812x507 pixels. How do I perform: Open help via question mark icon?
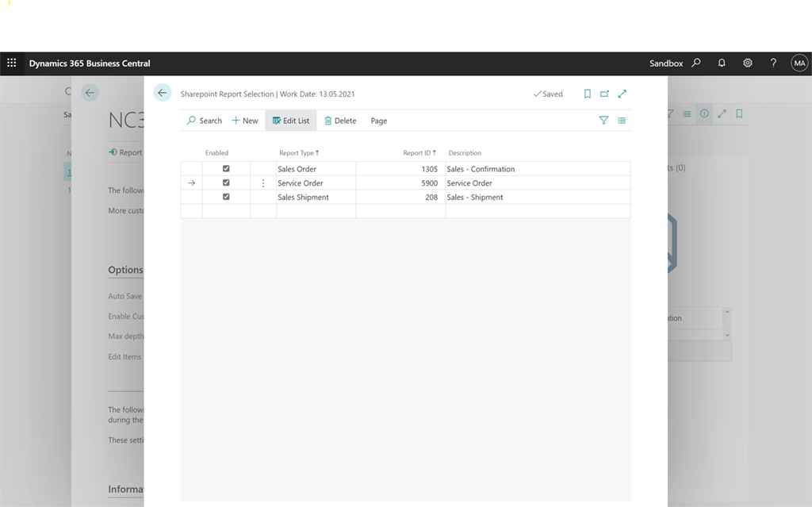773,63
